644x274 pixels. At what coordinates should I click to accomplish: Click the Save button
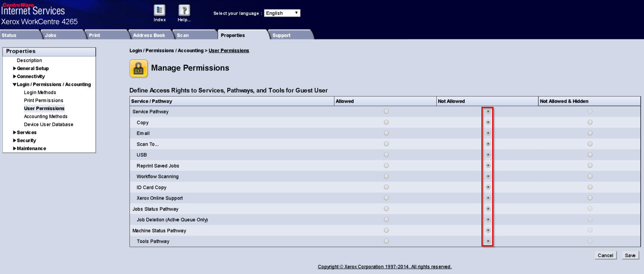[630, 255]
